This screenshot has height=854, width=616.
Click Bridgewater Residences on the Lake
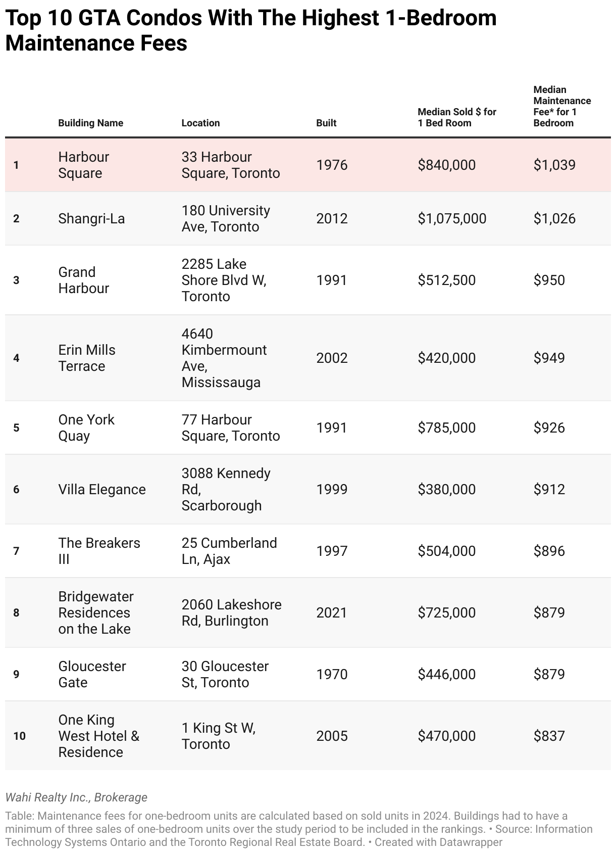(95, 612)
